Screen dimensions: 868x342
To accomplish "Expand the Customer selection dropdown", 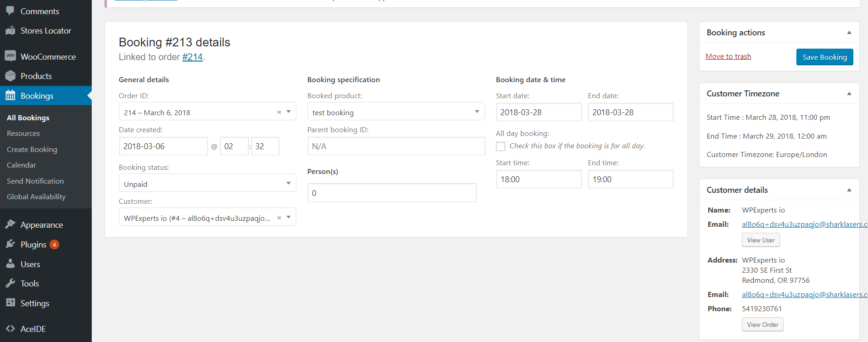I will pyautogui.click(x=289, y=217).
